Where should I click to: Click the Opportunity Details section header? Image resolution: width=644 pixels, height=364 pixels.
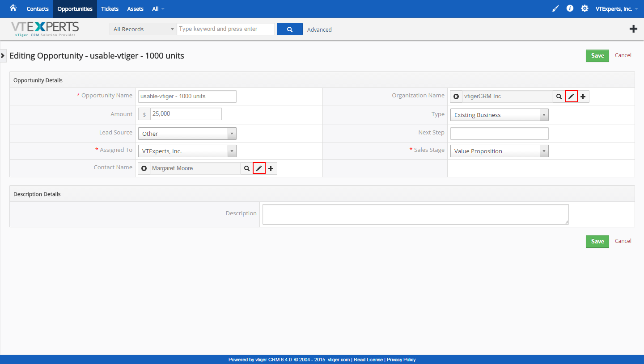coord(322,80)
